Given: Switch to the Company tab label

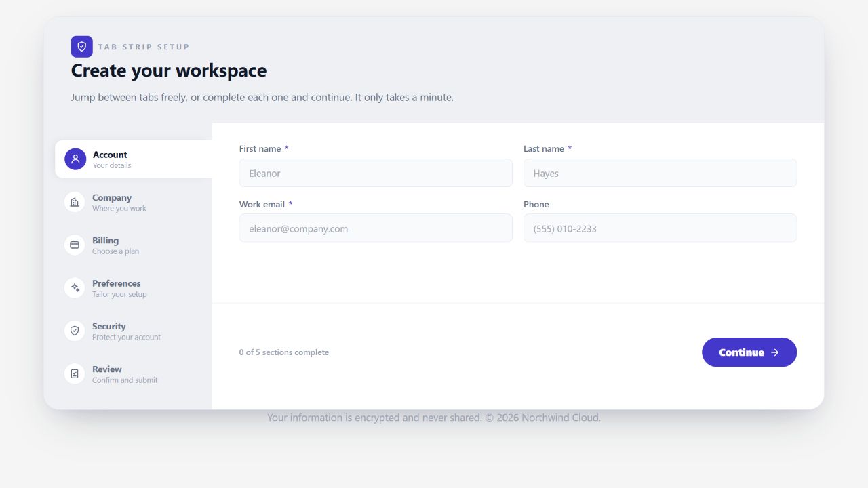Looking at the screenshot, I should (112, 197).
